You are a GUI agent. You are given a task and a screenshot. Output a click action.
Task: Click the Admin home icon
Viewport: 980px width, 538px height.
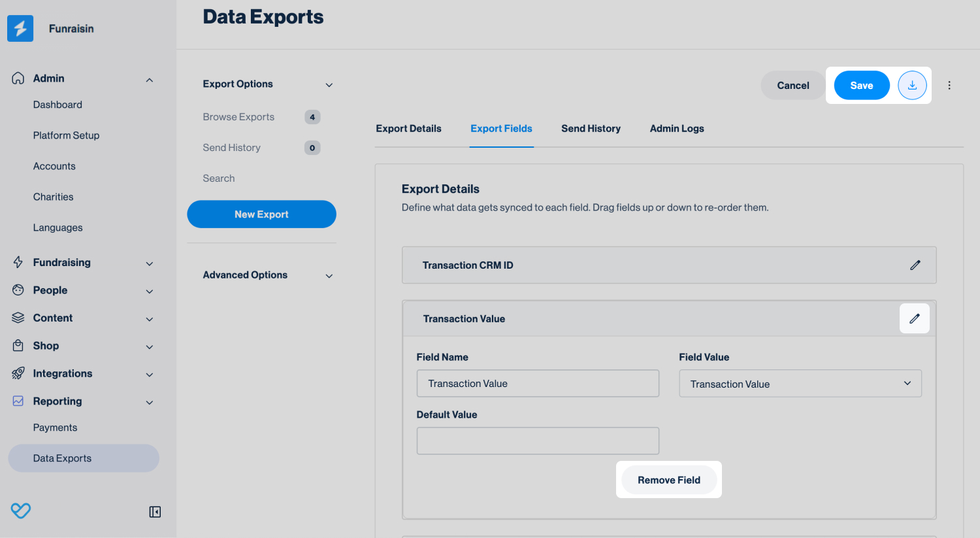click(x=18, y=78)
